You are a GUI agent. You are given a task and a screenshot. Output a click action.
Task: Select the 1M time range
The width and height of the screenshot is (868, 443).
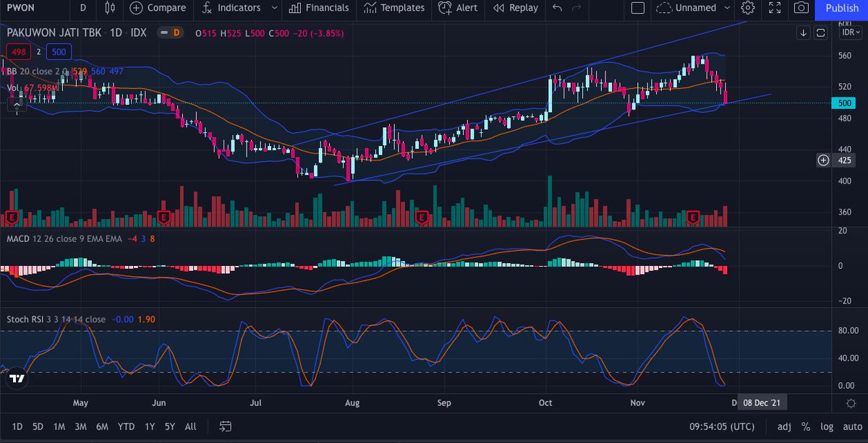click(x=59, y=426)
